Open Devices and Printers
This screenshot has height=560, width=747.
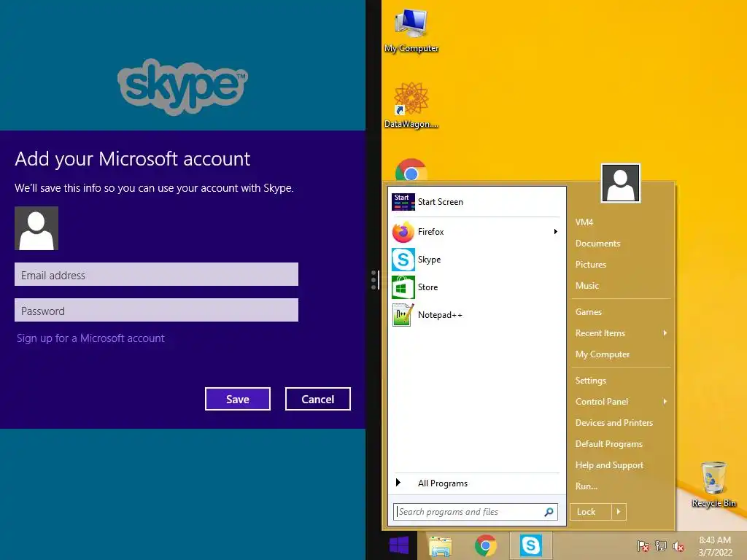click(614, 423)
